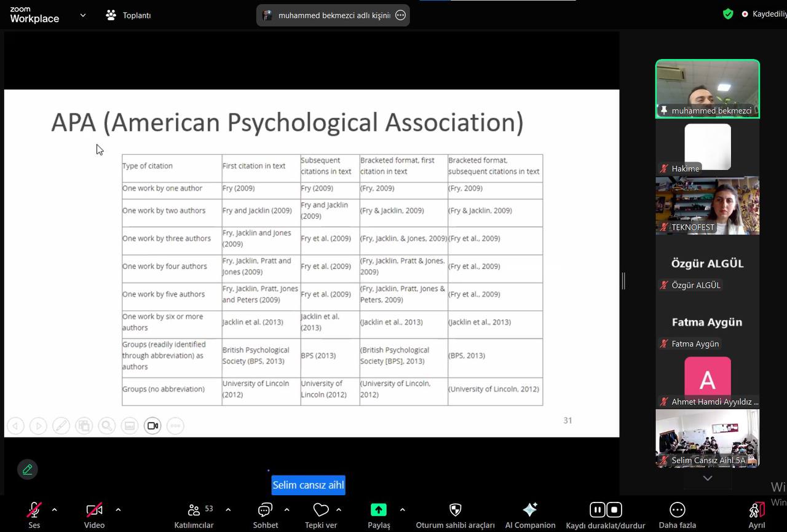Image resolution: width=787 pixels, height=532 pixels.
Task: Click the green annotation pencil button
Action: coord(27,469)
